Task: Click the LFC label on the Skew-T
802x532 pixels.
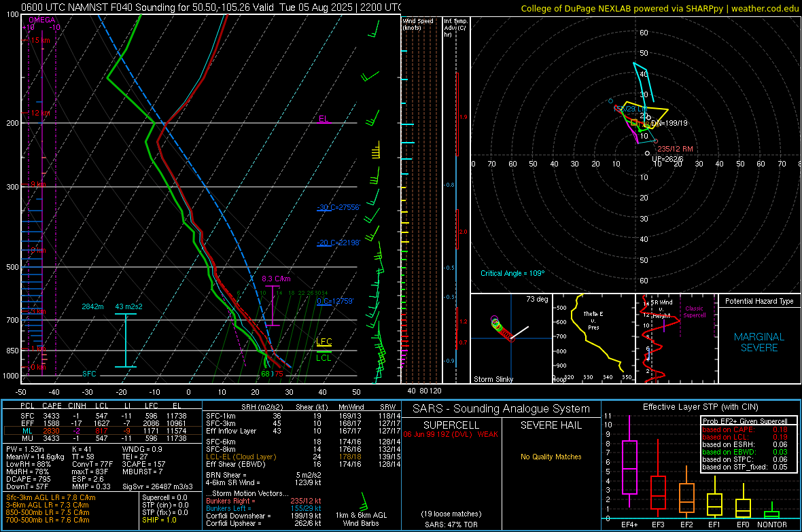Action: tap(324, 342)
